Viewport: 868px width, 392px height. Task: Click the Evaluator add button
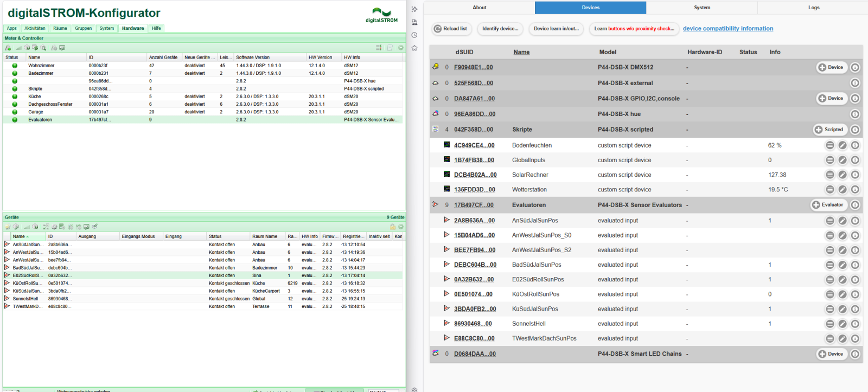pos(828,205)
